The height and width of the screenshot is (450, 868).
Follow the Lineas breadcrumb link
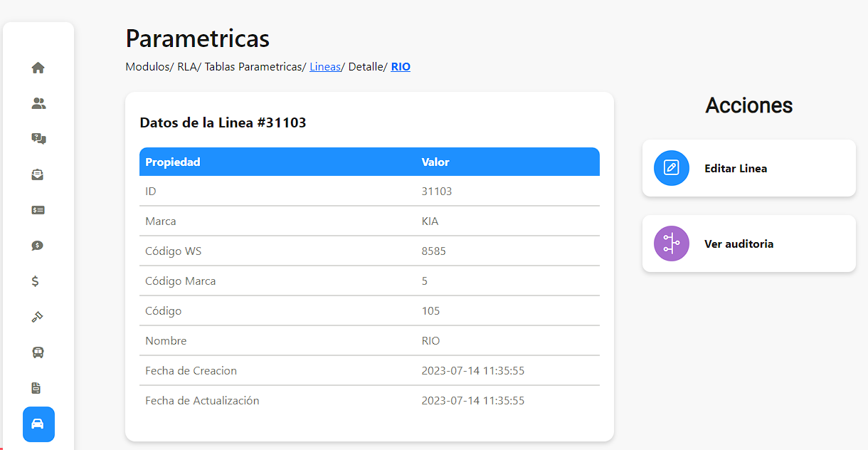pos(324,67)
